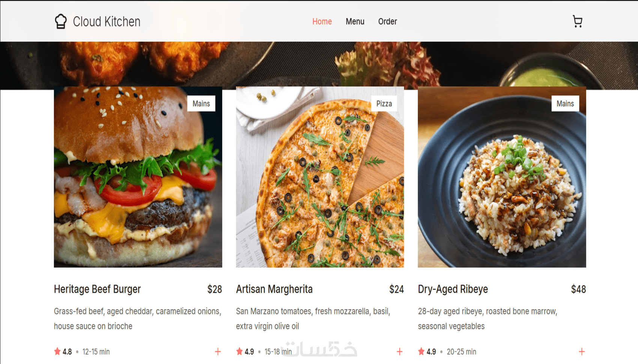Click the star rating icon for Heritage Beef Burger
The height and width of the screenshot is (364, 638).
tap(57, 352)
